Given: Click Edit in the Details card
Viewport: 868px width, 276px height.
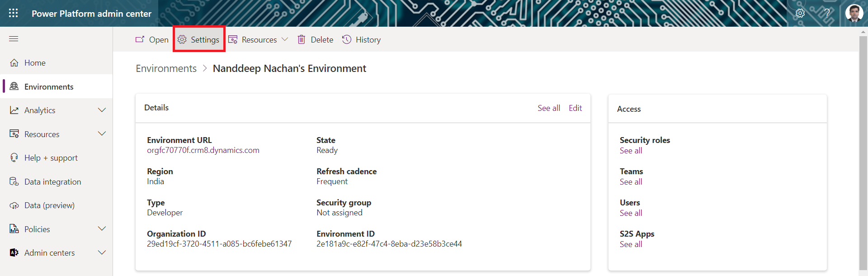Looking at the screenshot, I should click(575, 108).
